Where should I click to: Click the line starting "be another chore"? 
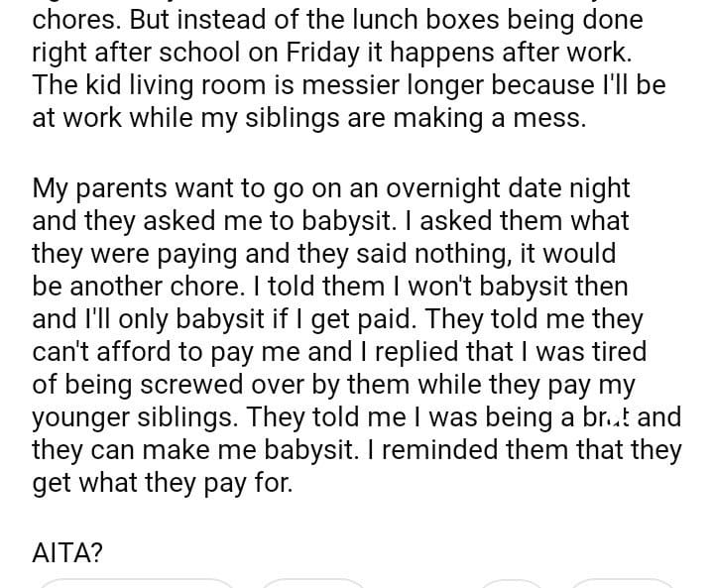[x=329, y=286]
